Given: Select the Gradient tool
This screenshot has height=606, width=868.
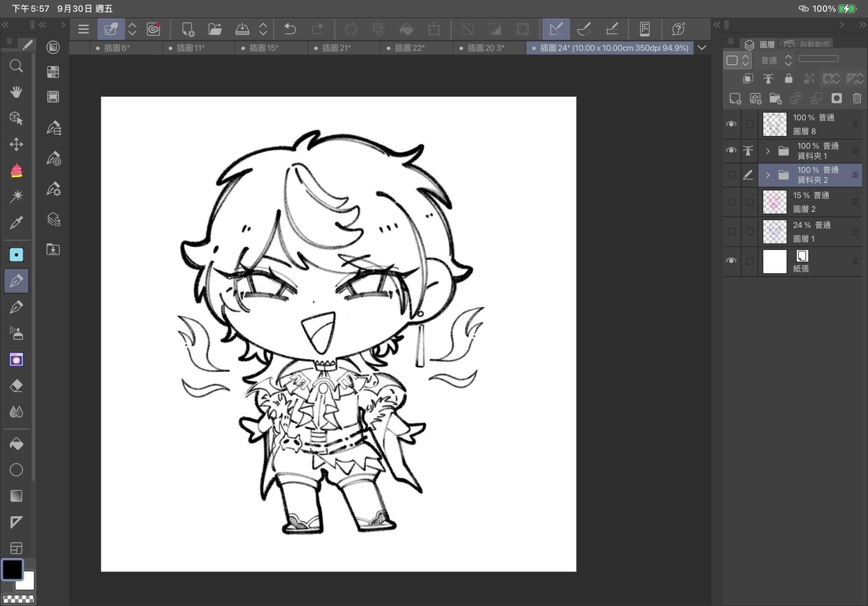Looking at the screenshot, I should pos(16,496).
